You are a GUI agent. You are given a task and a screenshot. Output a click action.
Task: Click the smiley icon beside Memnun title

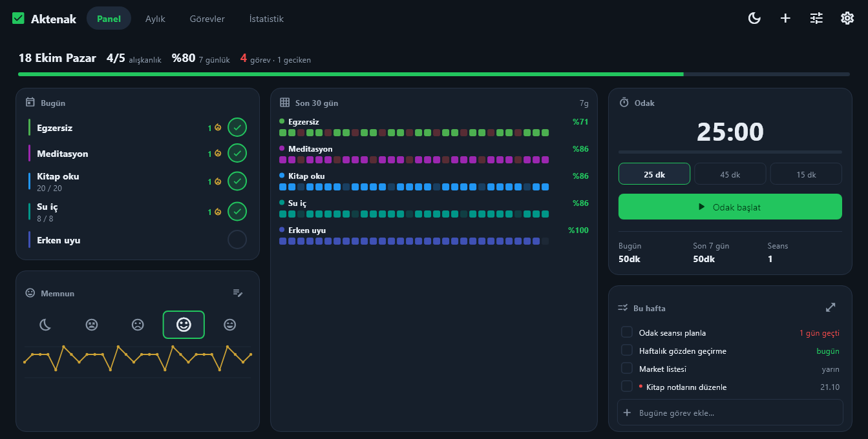(x=30, y=292)
